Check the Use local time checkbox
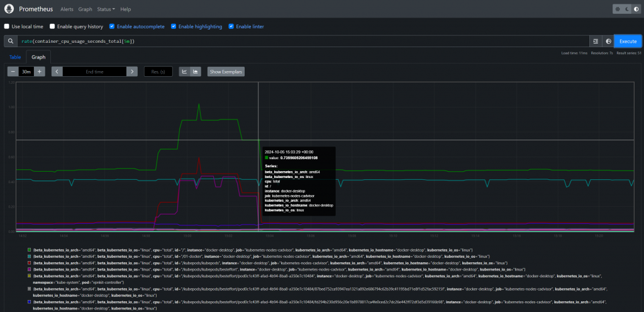 point(6,26)
